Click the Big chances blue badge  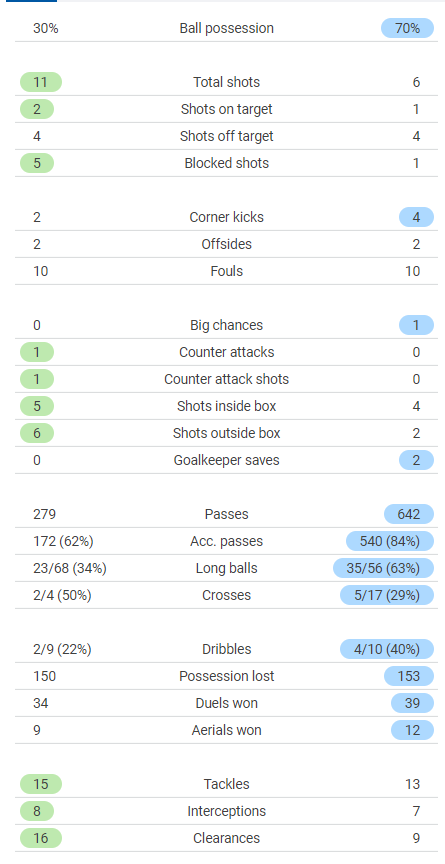(416, 325)
